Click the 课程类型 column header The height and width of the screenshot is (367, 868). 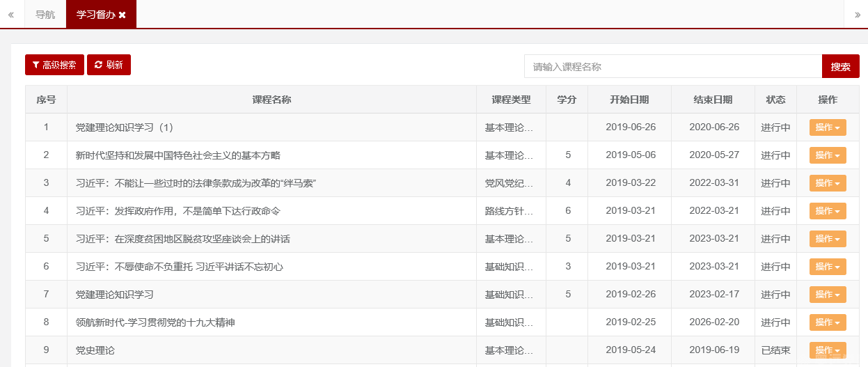pyautogui.click(x=511, y=100)
